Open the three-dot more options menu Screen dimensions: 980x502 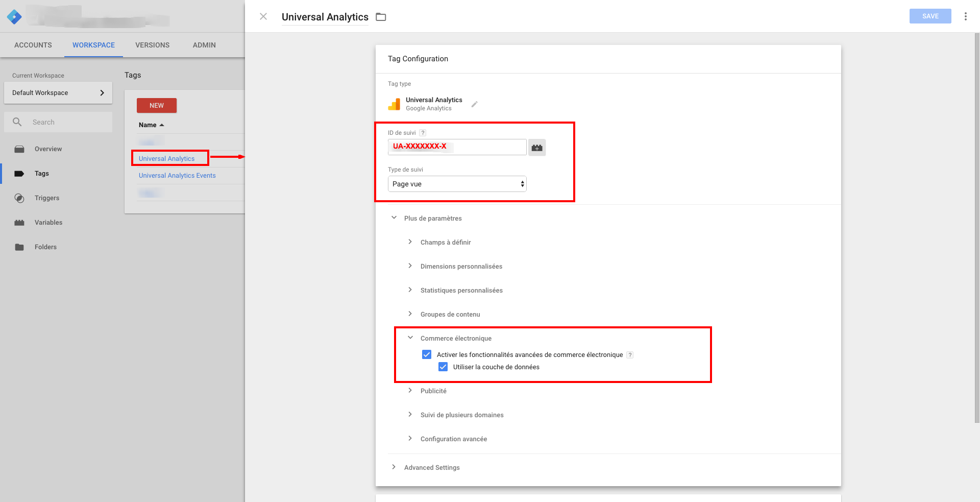coord(965,16)
